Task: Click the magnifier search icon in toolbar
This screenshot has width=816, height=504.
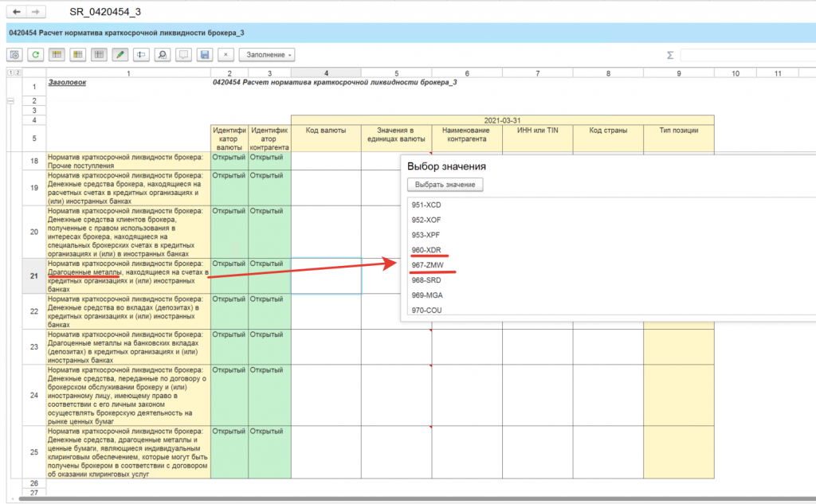Action: click(162, 55)
